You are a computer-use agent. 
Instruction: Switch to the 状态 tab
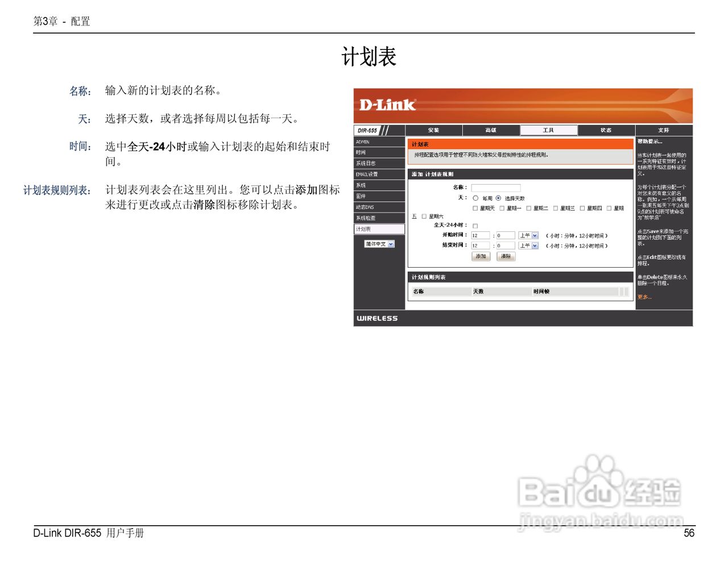(x=606, y=130)
